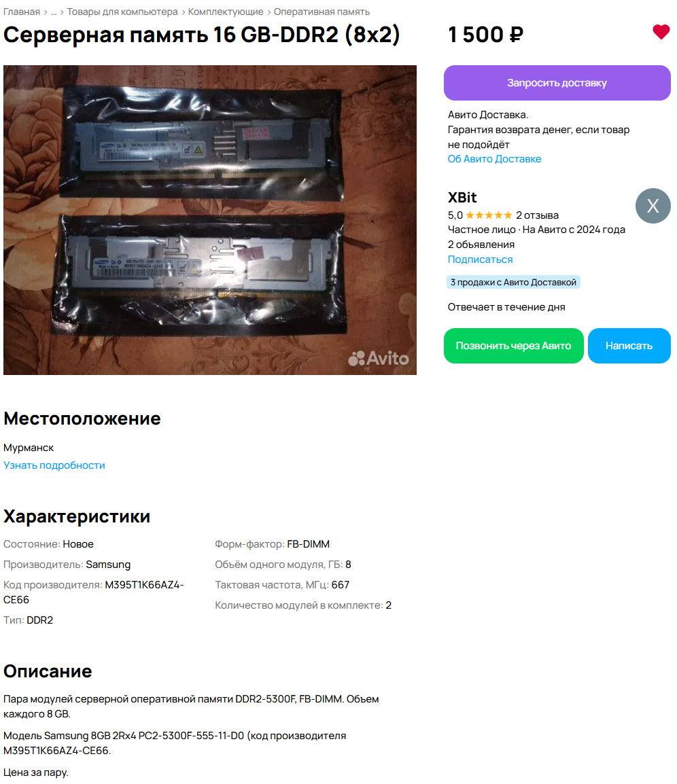Open Товары для компьютера breadcrumb
The width and height of the screenshot is (677, 784).
click(x=122, y=12)
